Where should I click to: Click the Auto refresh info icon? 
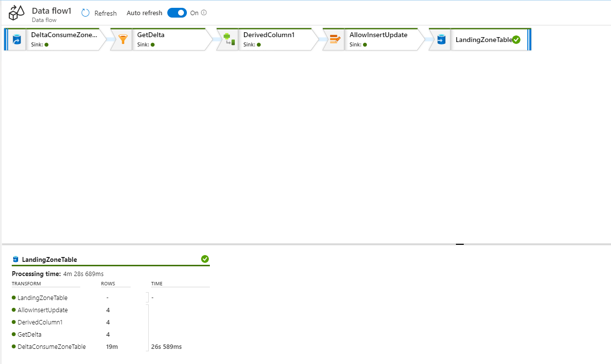(x=204, y=13)
